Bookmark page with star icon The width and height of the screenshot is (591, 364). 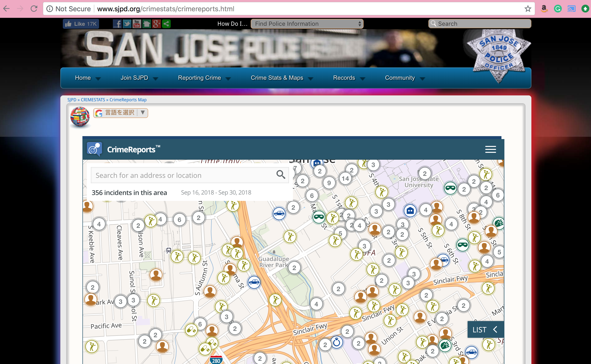528,9
